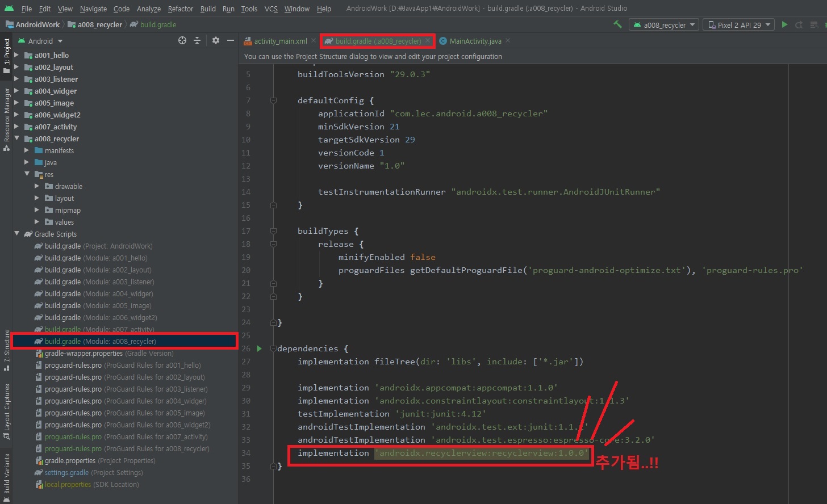
Task: Select gradle-wrapper.properties file
Action: [x=105, y=353]
